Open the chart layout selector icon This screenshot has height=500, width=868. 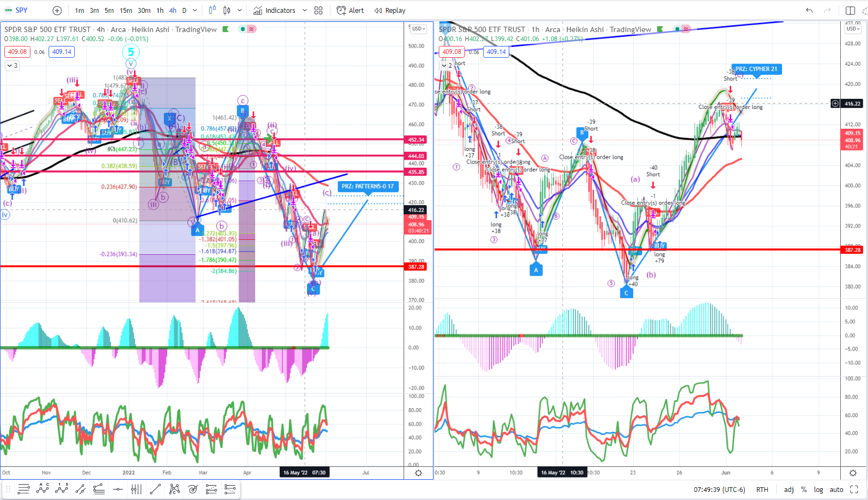click(x=850, y=10)
